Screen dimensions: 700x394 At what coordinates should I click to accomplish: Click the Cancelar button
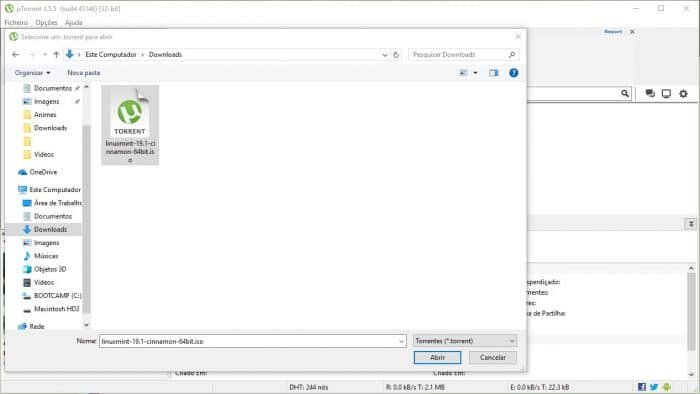click(x=493, y=357)
